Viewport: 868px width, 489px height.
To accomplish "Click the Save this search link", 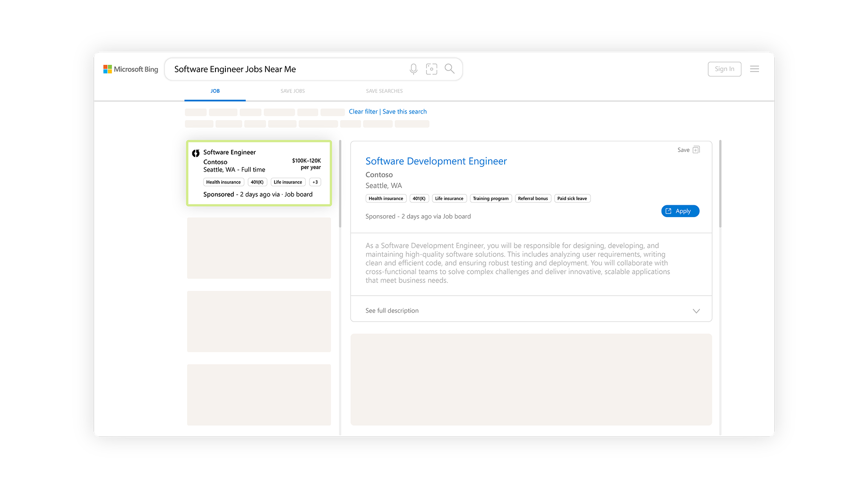I will point(404,112).
